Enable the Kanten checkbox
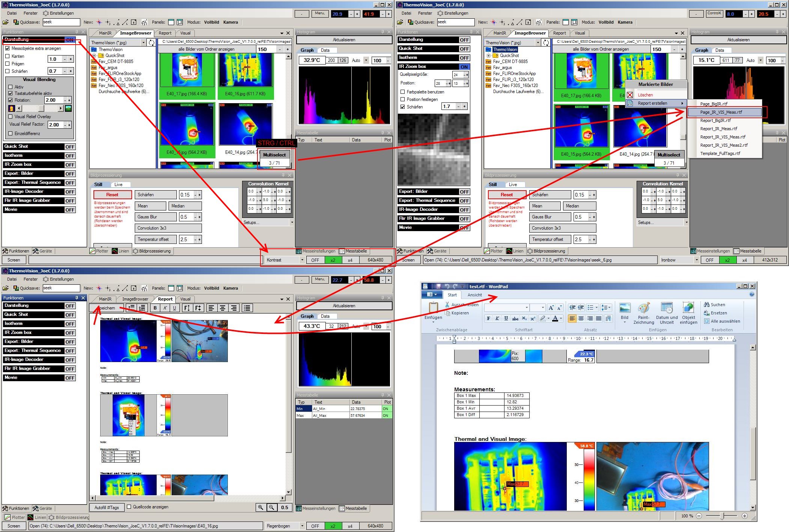 tap(8, 56)
